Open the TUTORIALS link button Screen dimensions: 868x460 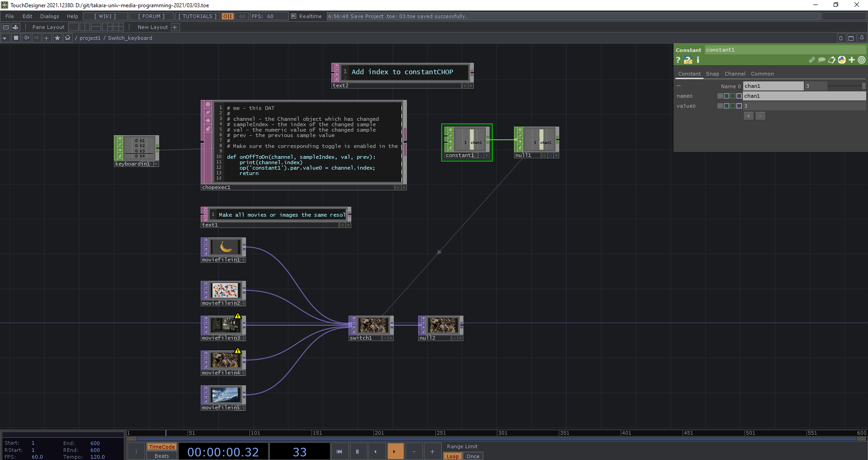[198, 16]
